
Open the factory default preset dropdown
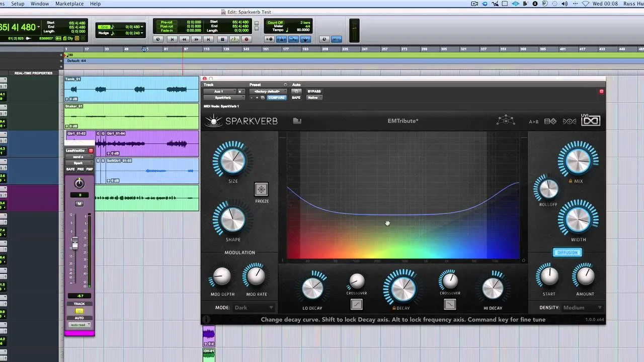pos(269,92)
